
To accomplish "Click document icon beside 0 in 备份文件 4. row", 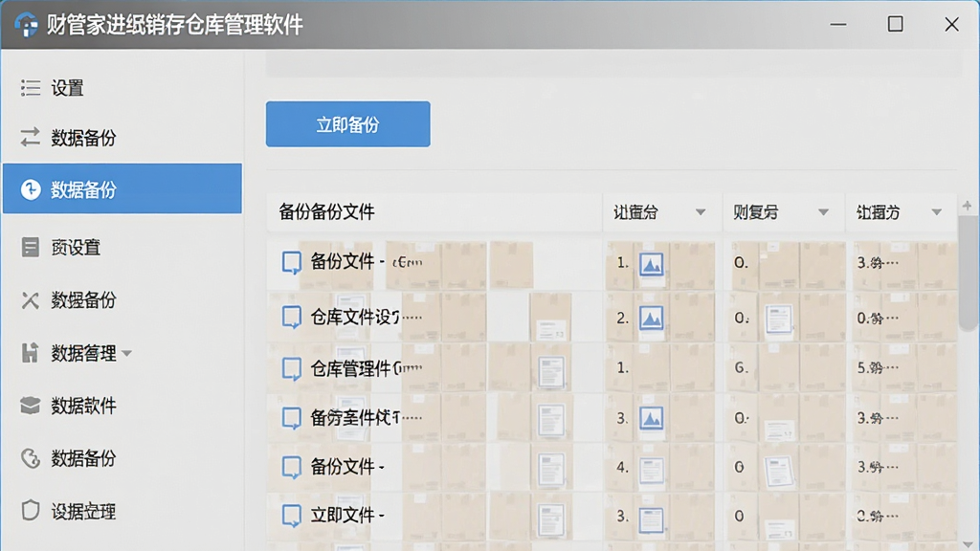I will pos(779,471).
